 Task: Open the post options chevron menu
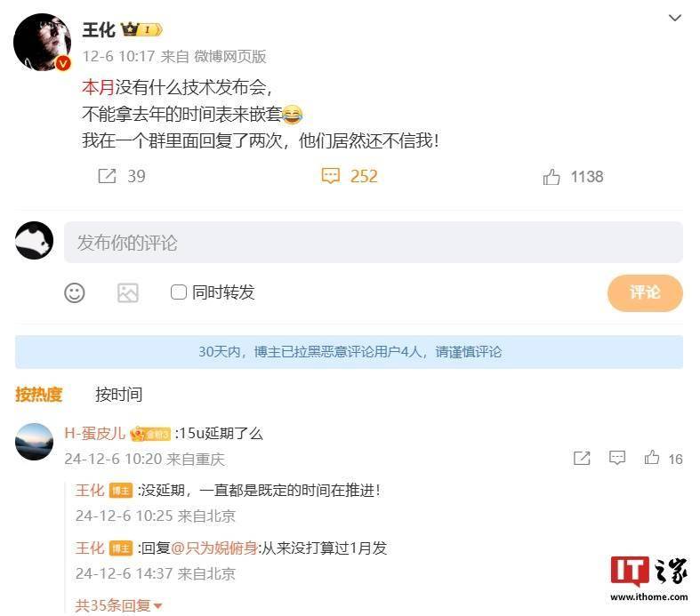coord(674,18)
